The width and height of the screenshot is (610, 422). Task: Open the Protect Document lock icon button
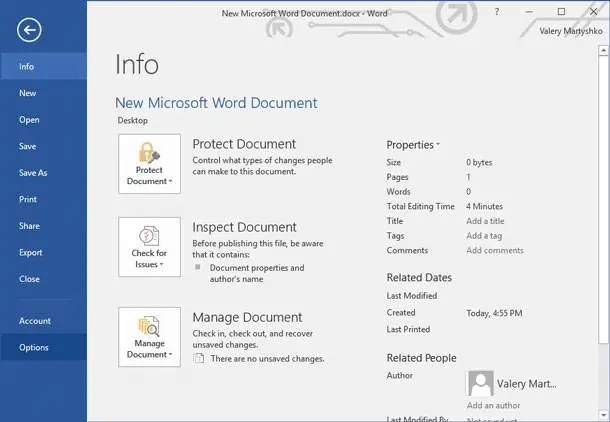tap(149, 164)
